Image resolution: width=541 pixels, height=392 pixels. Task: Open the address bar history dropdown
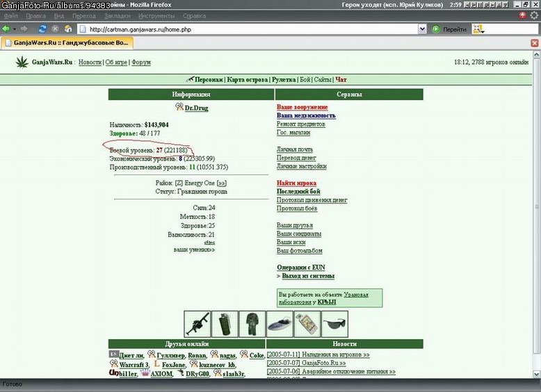tap(422, 29)
